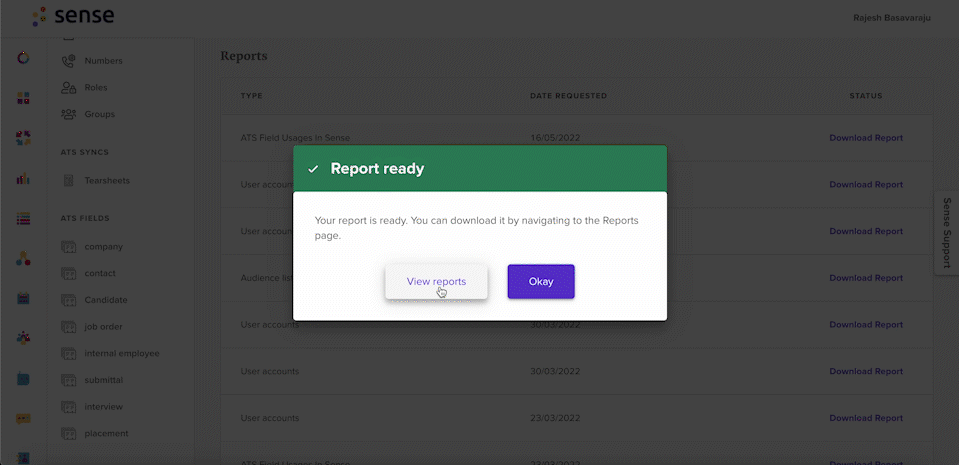Open Numbers in the settings sidebar
Viewport: 959px width, 465px height.
tap(103, 61)
